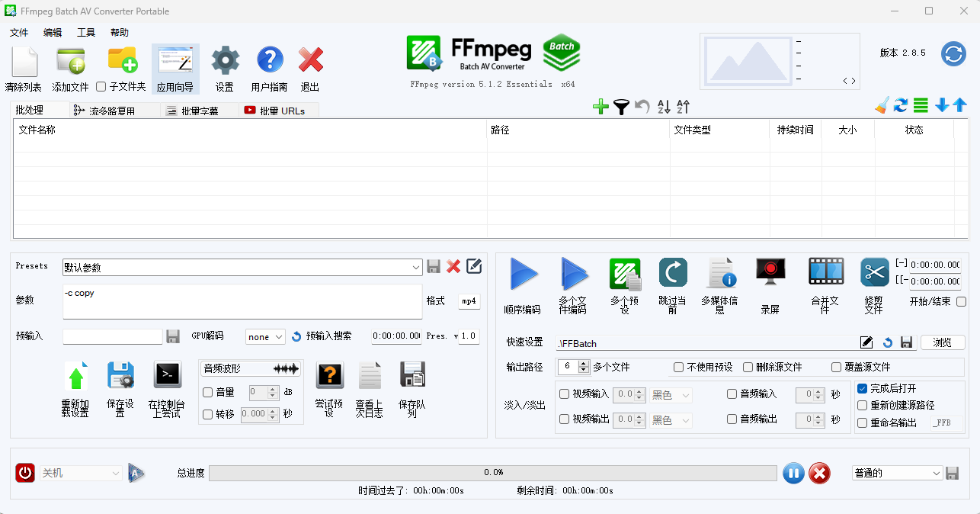The width and height of the screenshot is (980, 514).
Task: Select the trim files (修剪文件) scissors tool
Action: (x=873, y=271)
